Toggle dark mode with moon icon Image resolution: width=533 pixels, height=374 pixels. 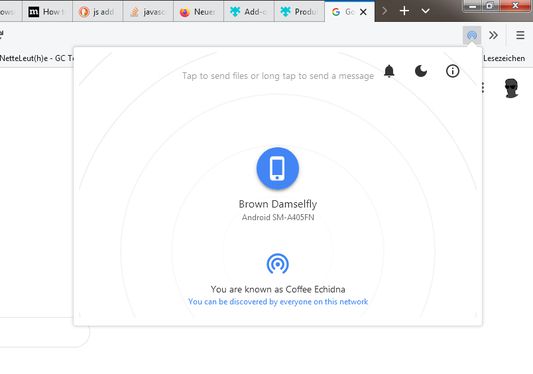point(421,71)
